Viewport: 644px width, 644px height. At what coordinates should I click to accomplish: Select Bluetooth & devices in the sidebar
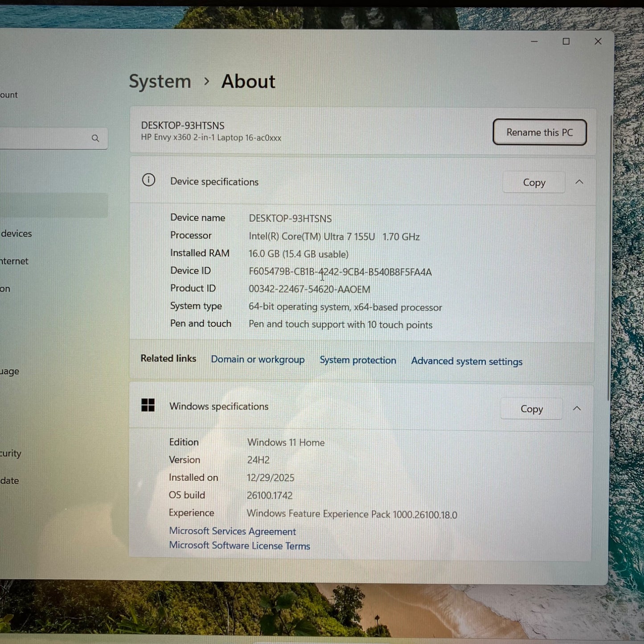17,234
